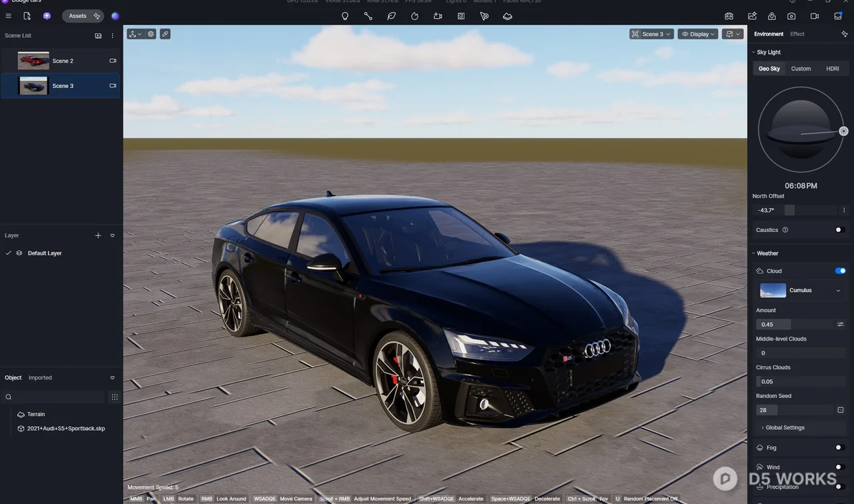Image resolution: width=854 pixels, height=504 pixels.
Task: Open the VR headset mode
Action: coord(729,16)
